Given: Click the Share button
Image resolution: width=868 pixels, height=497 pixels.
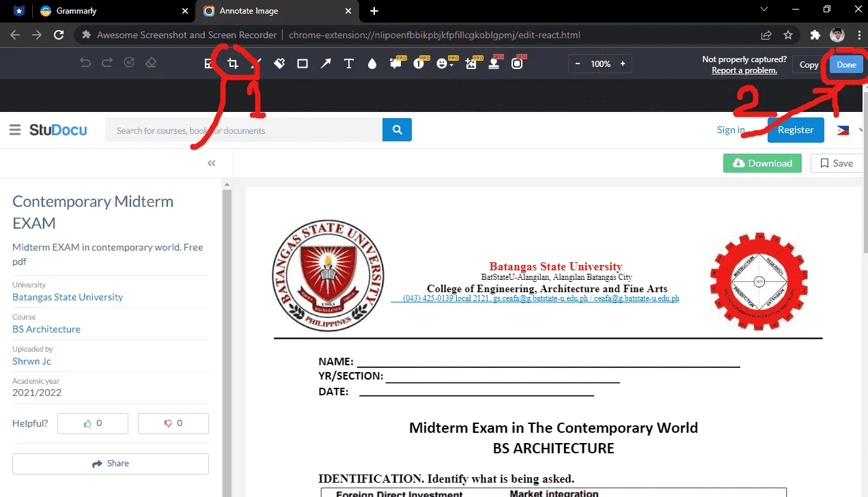Looking at the screenshot, I should pyautogui.click(x=111, y=464).
